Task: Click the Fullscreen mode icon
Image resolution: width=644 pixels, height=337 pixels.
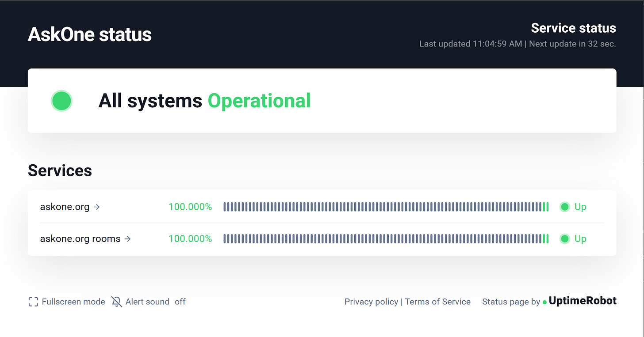Action: (x=33, y=302)
